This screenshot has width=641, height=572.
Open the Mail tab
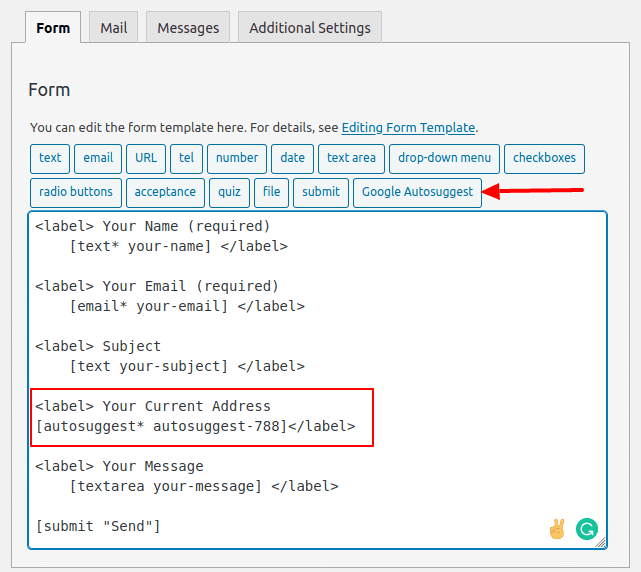(114, 27)
